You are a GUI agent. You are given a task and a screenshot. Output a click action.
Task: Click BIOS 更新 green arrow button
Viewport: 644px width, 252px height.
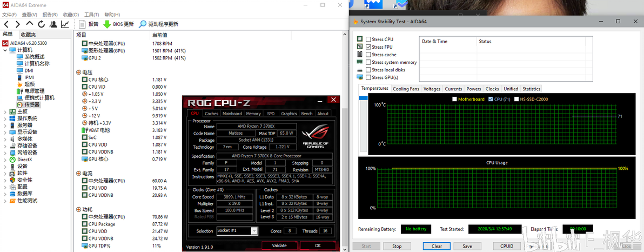coord(118,24)
